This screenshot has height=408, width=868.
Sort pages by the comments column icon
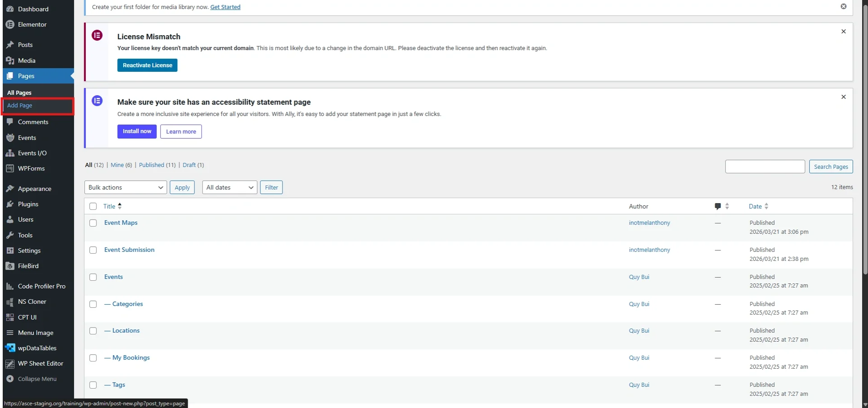pos(722,206)
